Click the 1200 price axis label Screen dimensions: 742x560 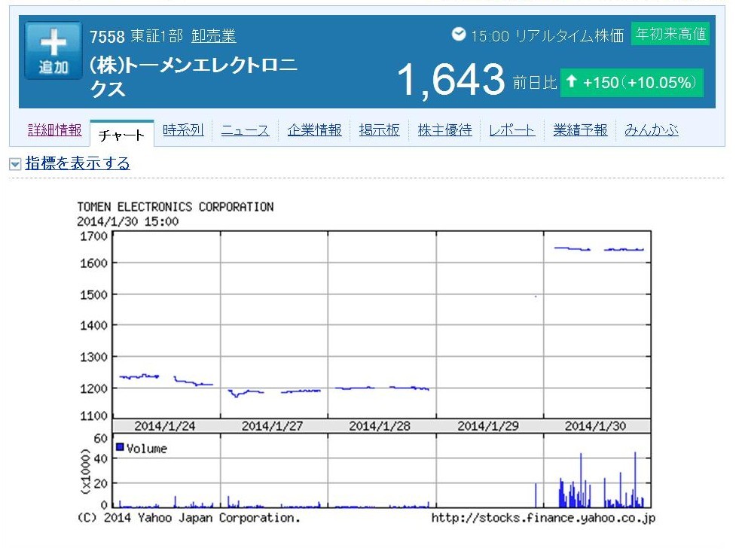(x=93, y=388)
